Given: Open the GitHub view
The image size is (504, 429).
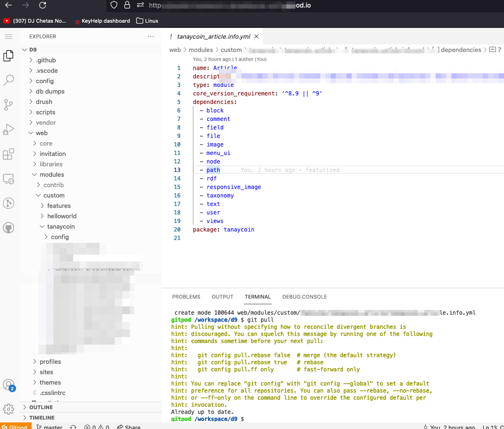Looking at the screenshot, I should (x=9, y=228).
